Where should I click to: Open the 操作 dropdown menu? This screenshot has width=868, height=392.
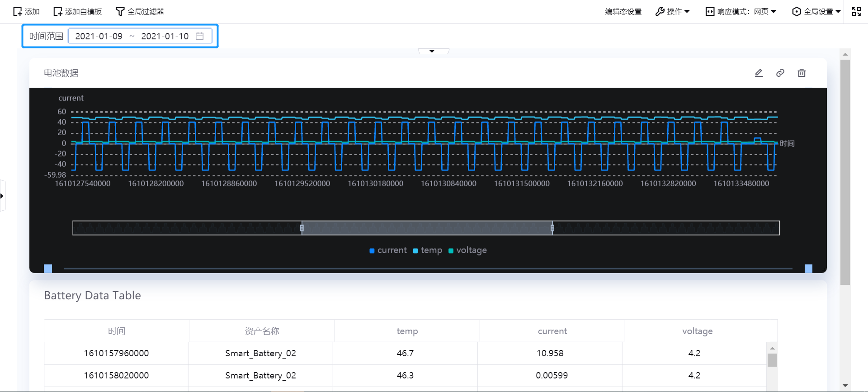(x=673, y=12)
